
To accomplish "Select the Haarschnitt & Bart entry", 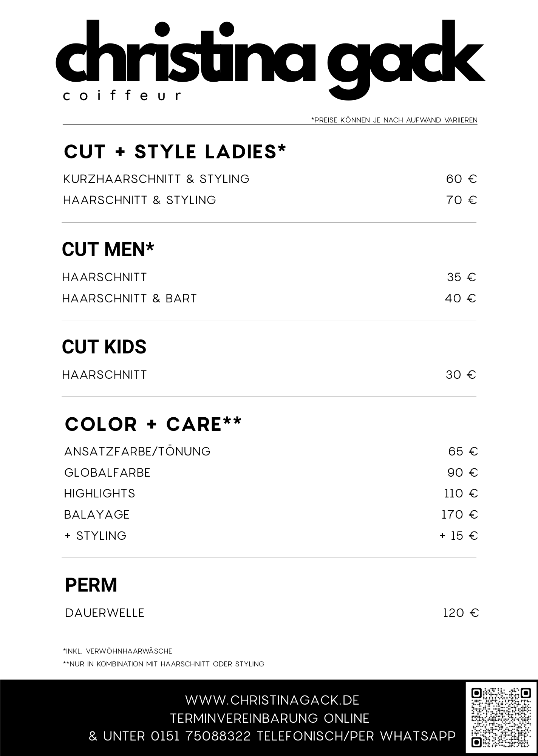I will tap(130, 299).
